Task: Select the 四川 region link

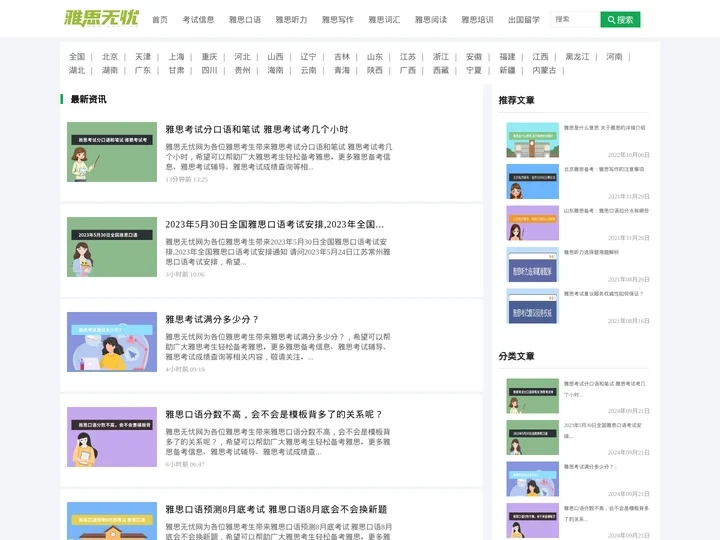Action: pyautogui.click(x=209, y=70)
